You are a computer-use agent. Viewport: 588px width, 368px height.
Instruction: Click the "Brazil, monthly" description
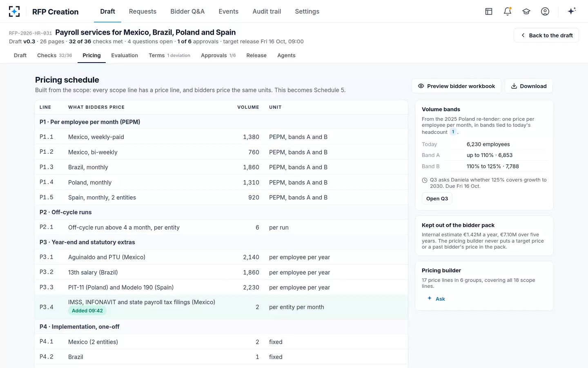[x=88, y=167]
